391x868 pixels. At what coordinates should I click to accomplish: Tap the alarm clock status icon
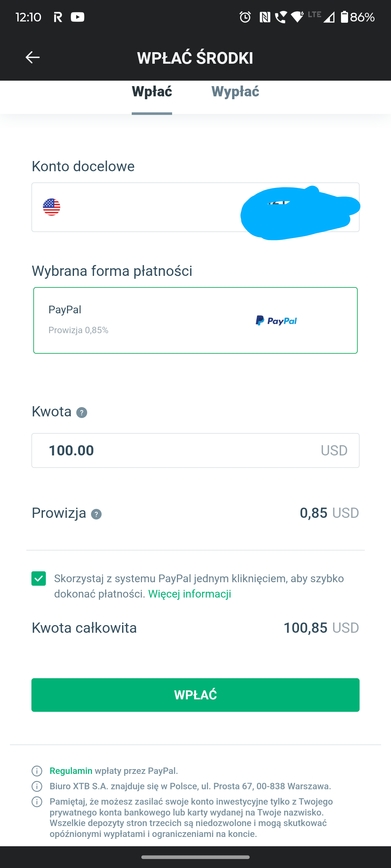point(245,17)
